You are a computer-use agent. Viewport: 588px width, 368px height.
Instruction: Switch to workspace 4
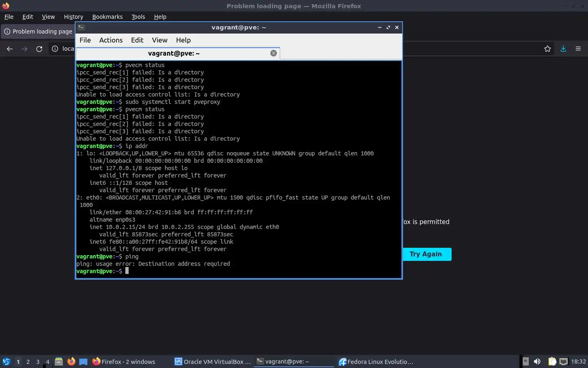tap(48, 361)
